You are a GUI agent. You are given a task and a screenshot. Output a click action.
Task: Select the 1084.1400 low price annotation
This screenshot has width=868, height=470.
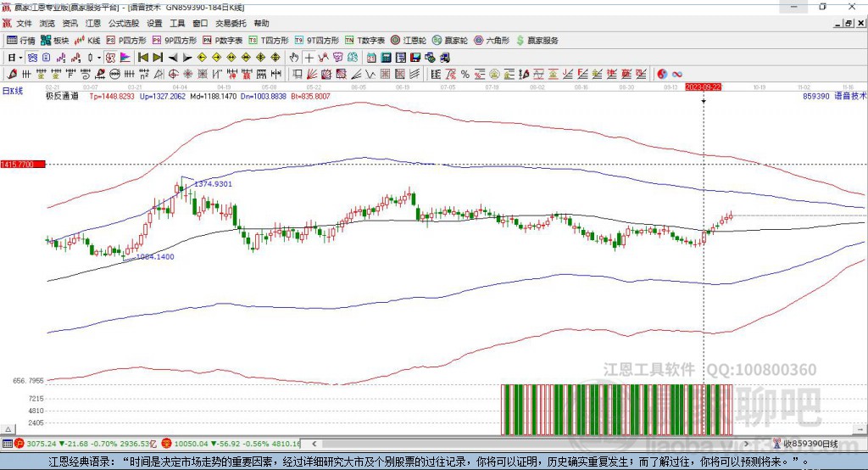155,256
